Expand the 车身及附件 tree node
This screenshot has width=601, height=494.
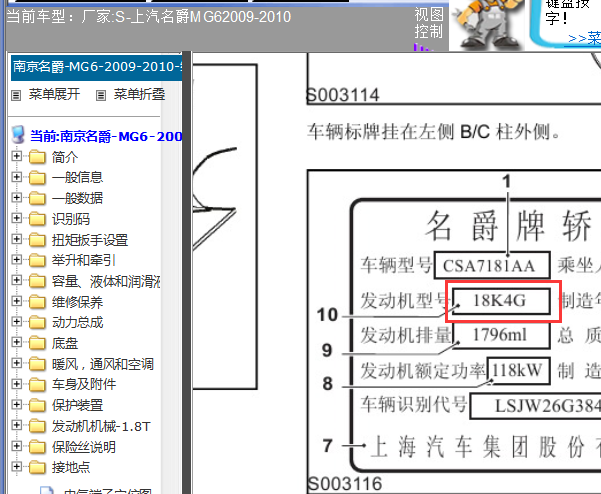click(x=16, y=383)
